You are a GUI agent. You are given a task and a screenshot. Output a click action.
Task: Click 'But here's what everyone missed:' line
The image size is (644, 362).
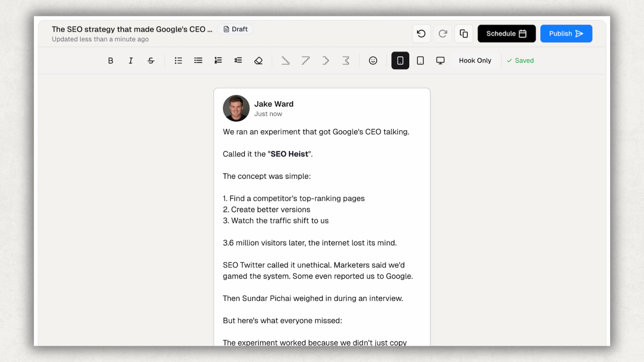(x=282, y=321)
